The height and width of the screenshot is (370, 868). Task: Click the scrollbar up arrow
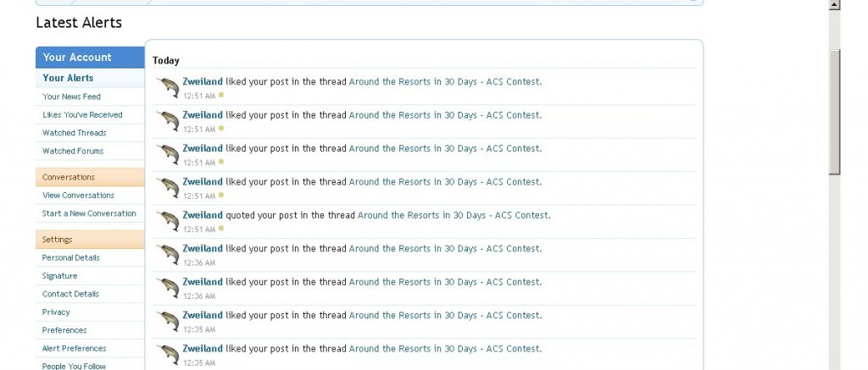click(x=834, y=4)
